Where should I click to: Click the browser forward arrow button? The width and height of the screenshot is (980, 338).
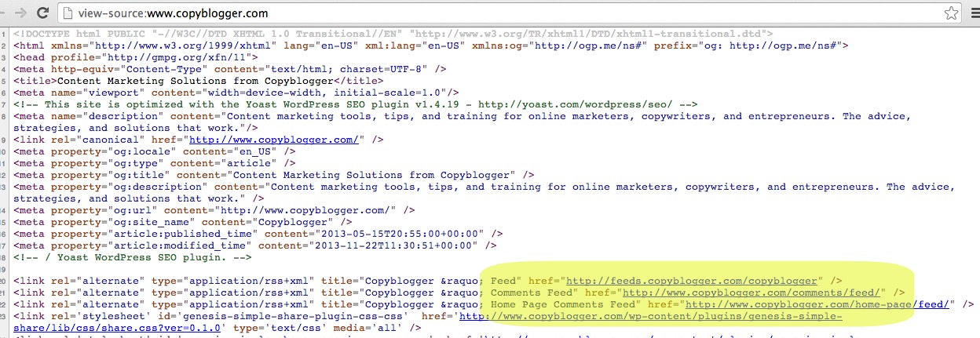[x=20, y=13]
